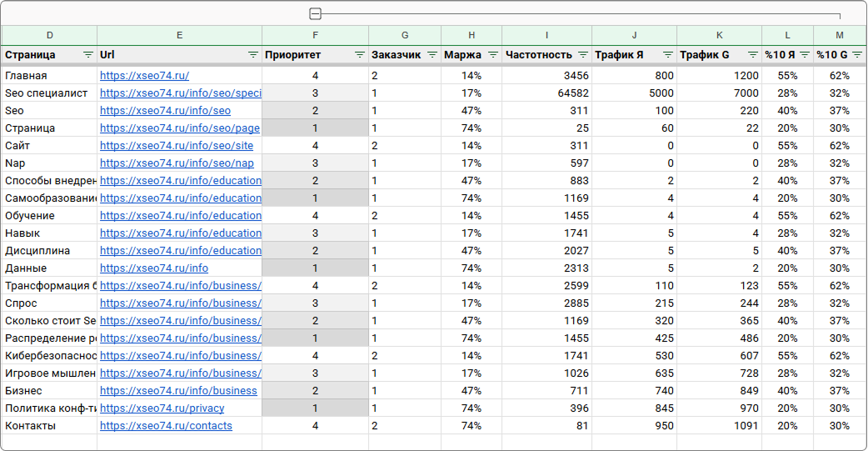
Task: Select column M header
Action: coord(840,36)
